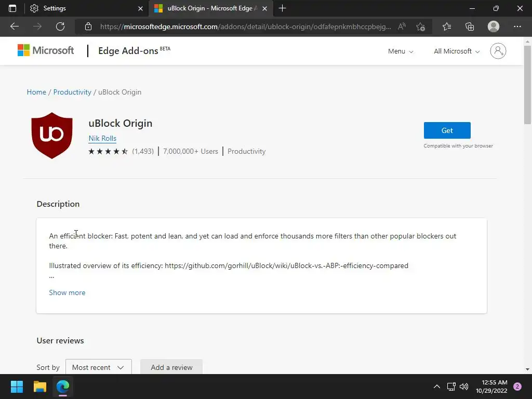Switch to the Settings tab
This screenshot has height=399, width=532.
click(x=86, y=8)
